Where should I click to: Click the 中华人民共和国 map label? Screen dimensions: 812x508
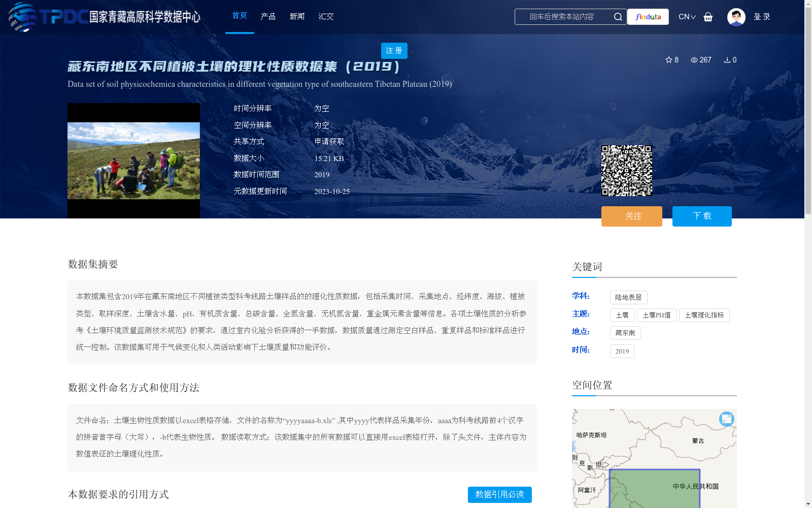point(696,487)
